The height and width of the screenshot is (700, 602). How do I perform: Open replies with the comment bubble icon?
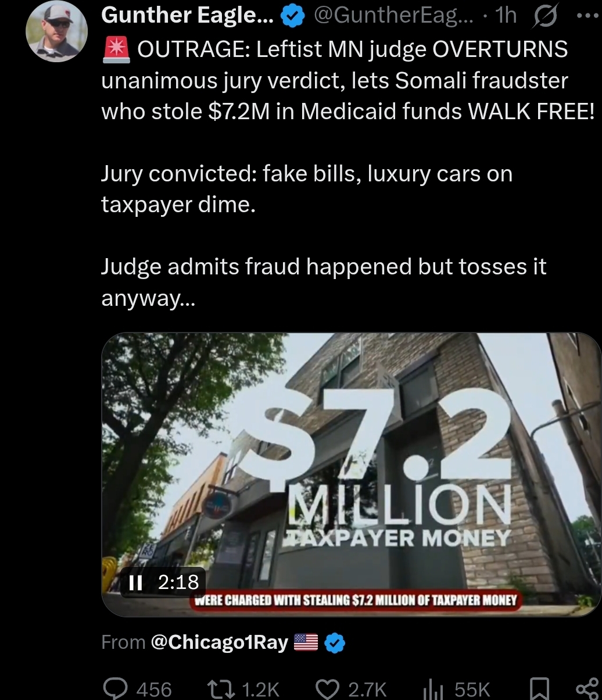click(x=115, y=689)
